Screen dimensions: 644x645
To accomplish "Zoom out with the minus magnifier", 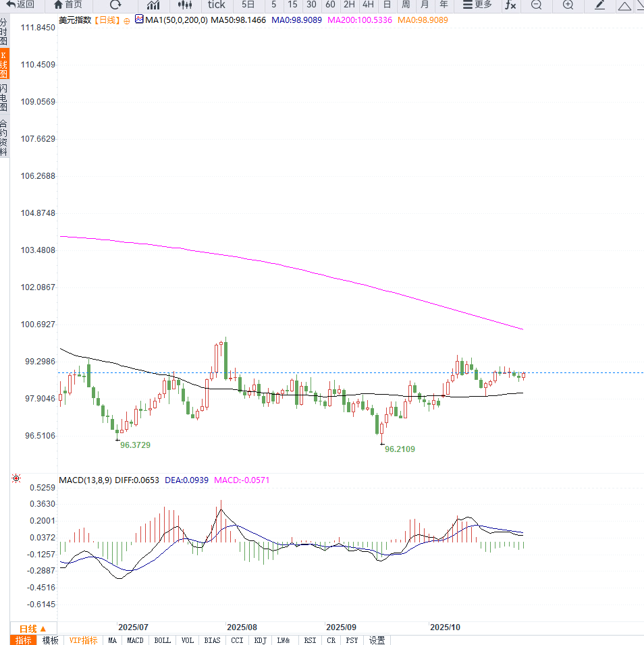I will 536,5.
